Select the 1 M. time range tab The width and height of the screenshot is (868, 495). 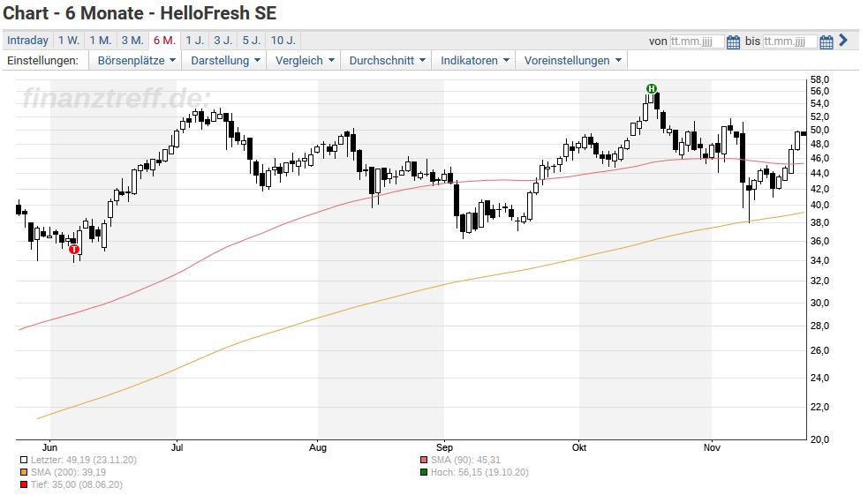click(101, 41)
